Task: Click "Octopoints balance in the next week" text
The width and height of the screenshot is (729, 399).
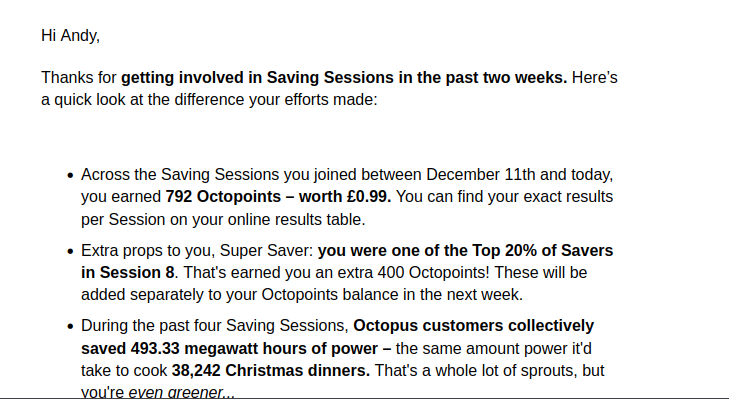Action: click(392, 295)
